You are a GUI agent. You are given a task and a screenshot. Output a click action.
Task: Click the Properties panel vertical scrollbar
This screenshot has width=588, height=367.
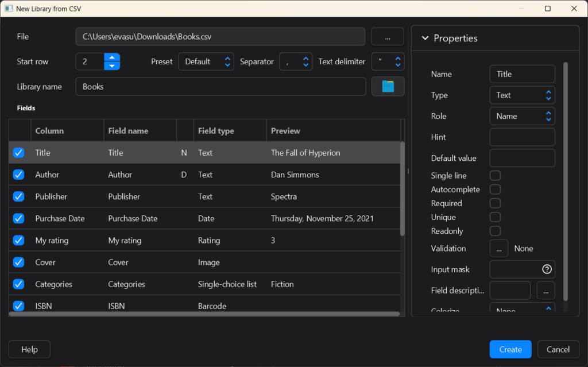point(566,181)
